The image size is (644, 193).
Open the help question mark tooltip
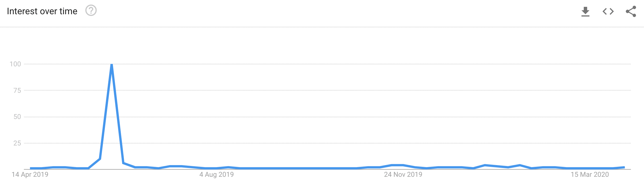coord(91,11)
